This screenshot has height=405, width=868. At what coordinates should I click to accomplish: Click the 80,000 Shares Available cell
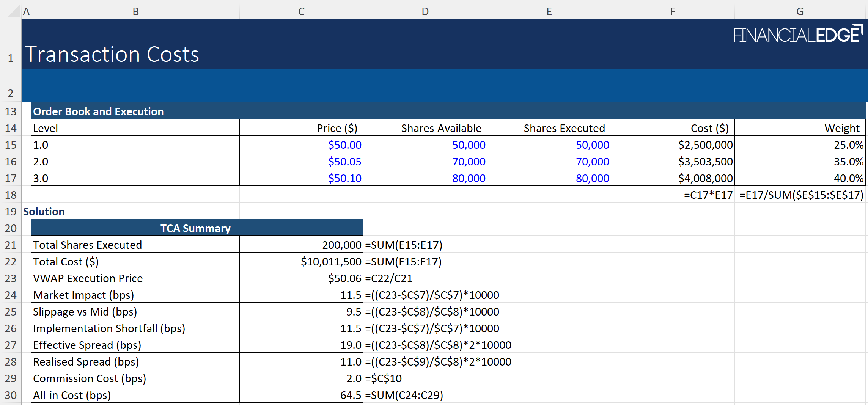tap(468, 178)
